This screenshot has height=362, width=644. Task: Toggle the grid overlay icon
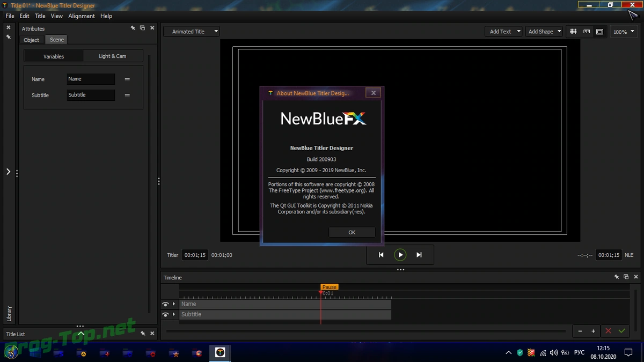coord(573,32)
